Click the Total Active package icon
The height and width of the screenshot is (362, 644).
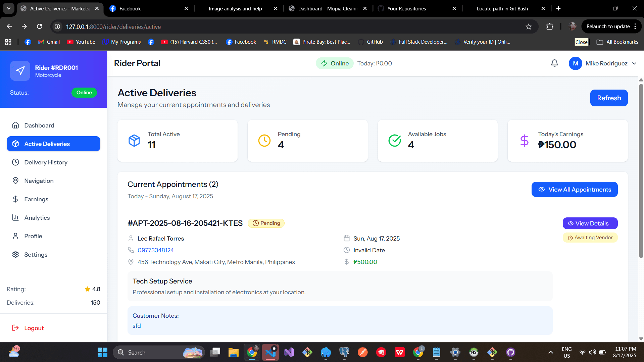pos(134,141)
